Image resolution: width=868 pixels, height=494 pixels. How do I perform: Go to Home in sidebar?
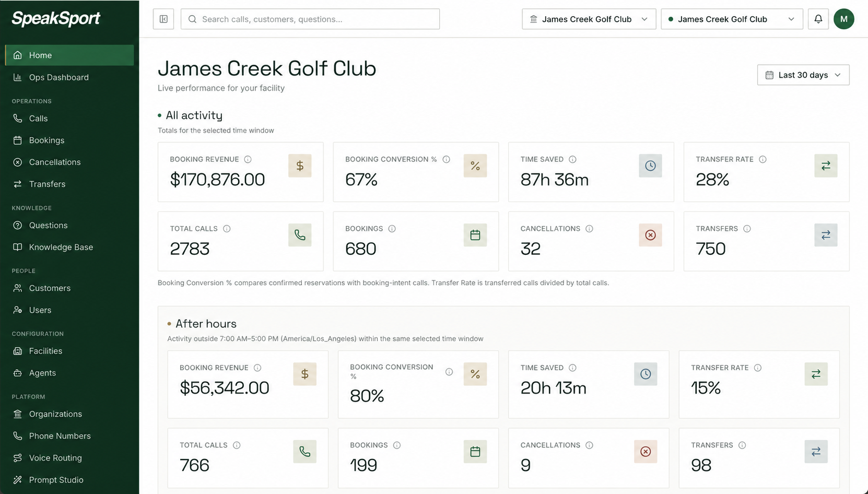tap(69, 55)
